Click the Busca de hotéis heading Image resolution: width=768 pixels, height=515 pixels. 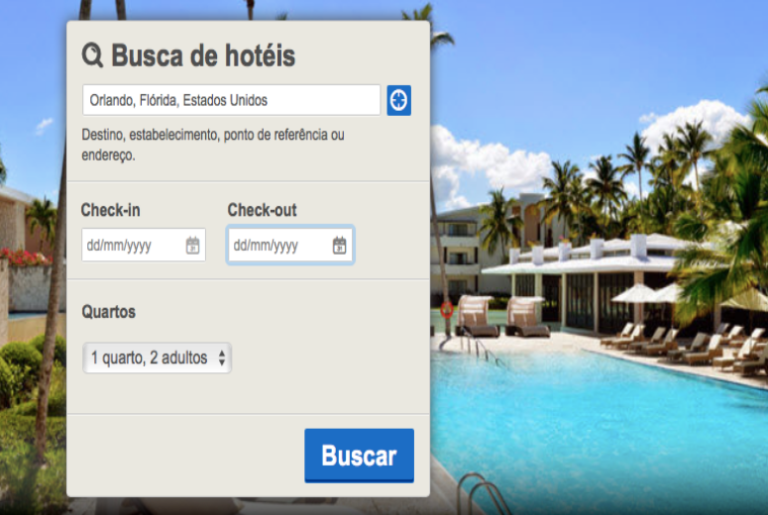click(203, 55)
